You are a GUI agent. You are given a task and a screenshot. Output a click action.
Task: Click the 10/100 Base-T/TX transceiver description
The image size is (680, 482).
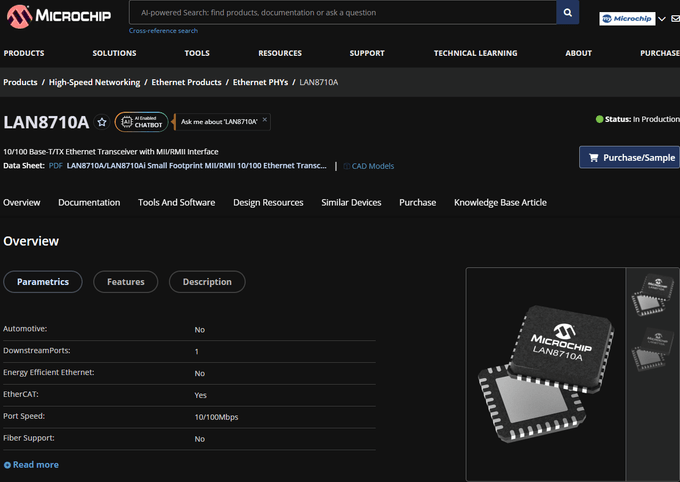[111, 151]
